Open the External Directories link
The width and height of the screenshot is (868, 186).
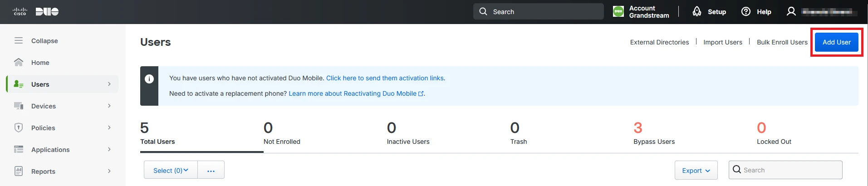[x=659, y=42]
